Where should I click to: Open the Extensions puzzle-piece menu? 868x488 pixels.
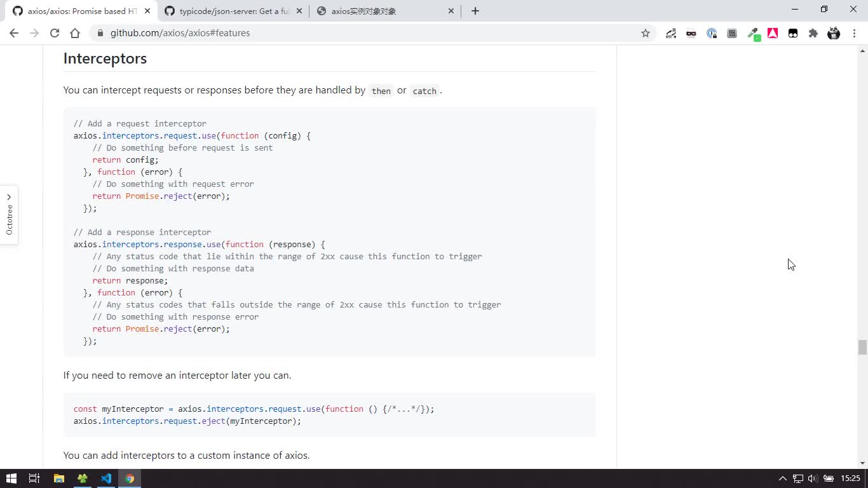(813, 33)
